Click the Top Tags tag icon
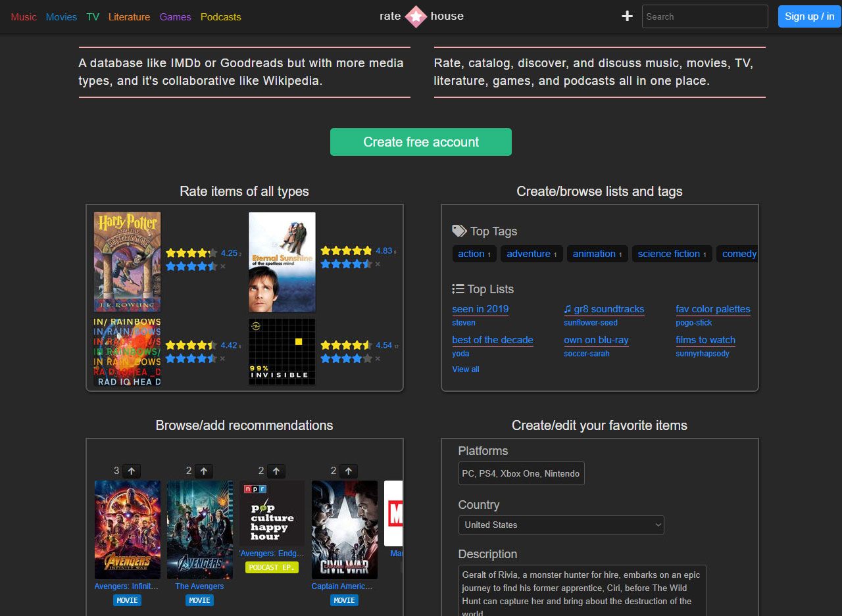 point(459,231)
